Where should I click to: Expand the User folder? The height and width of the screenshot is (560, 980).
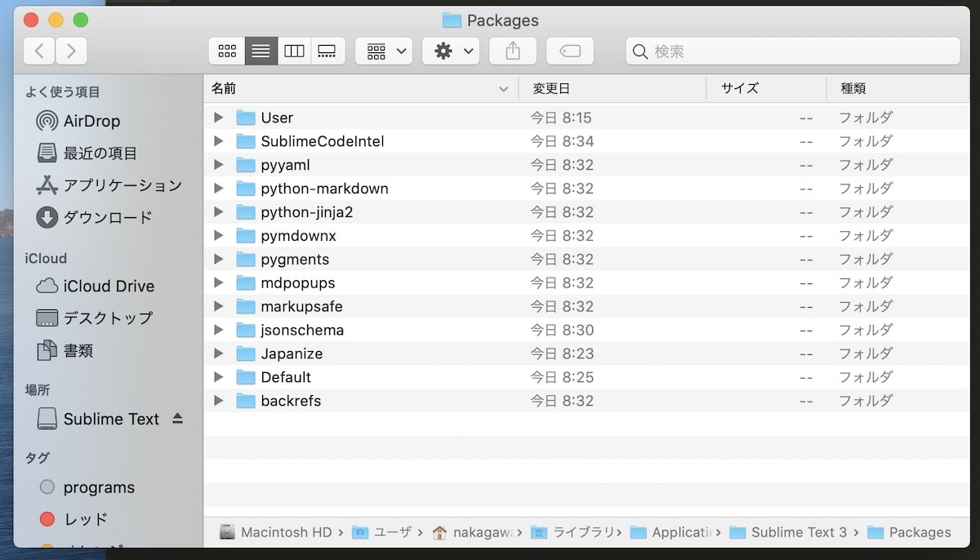pos(218,118)
